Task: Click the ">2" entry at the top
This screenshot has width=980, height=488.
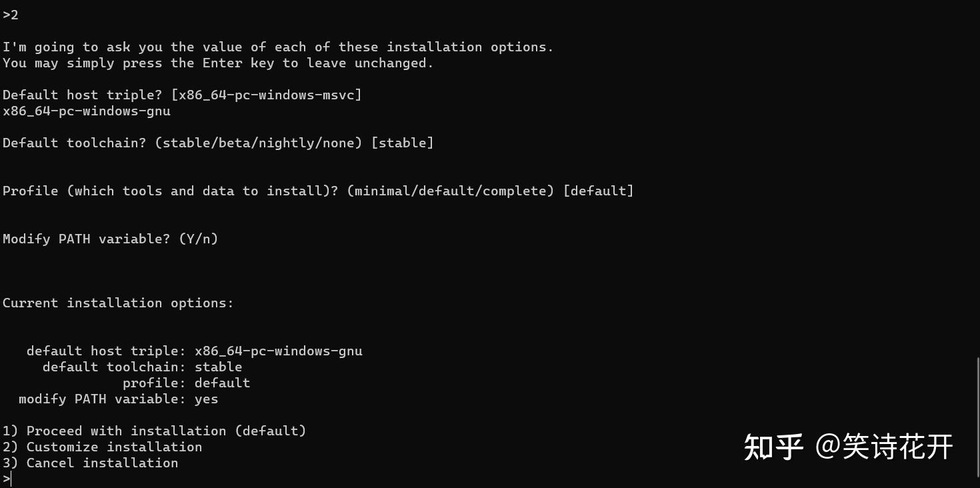Action: point(11,15)
